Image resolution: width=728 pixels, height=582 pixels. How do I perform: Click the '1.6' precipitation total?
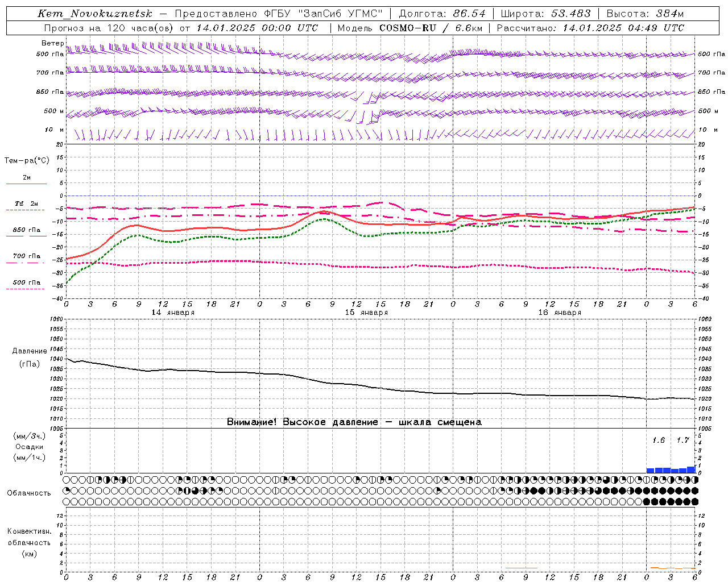[x=659, y=440]
